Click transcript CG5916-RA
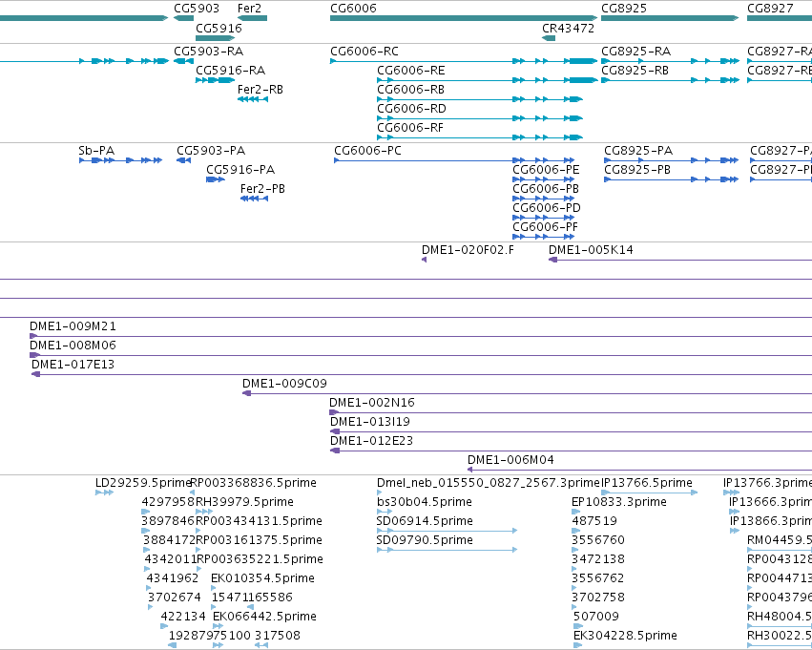This screenshot has height=650, width=812. (215, 80)
